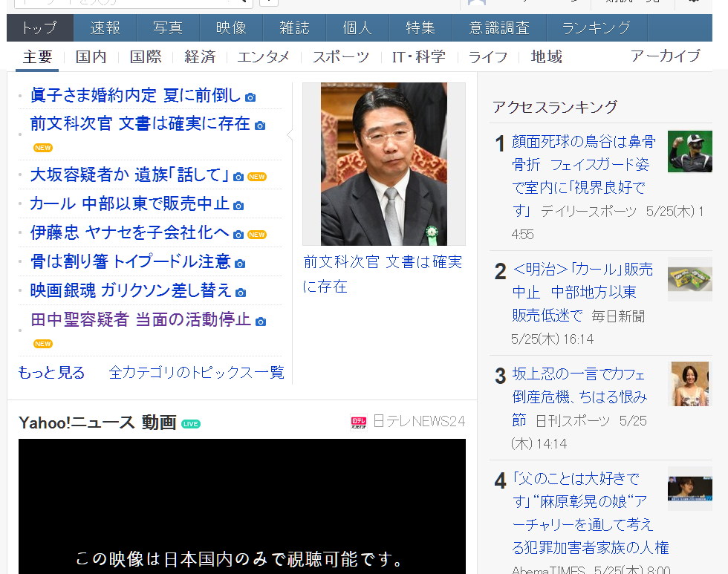The image size is (728, 574).
Task: Click camera icon next to カール 中部以東で販売中止
Action: click(238, 206)
